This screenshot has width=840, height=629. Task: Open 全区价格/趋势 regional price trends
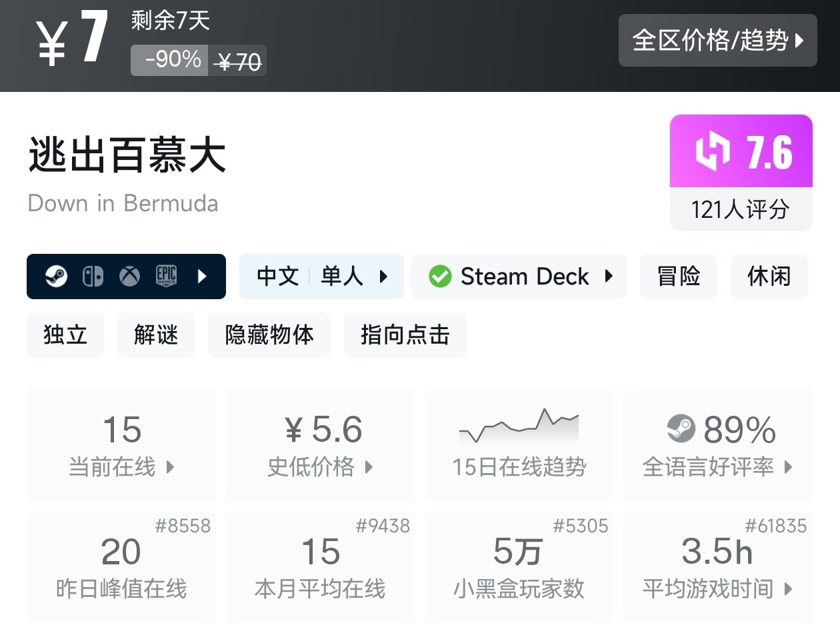(x=717, y=41)
